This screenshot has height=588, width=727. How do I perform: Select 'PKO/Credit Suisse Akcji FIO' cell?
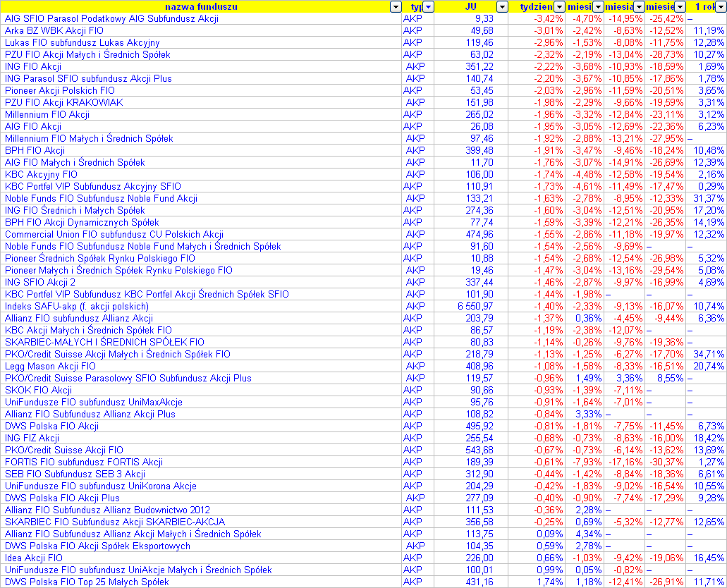(64, 451)
